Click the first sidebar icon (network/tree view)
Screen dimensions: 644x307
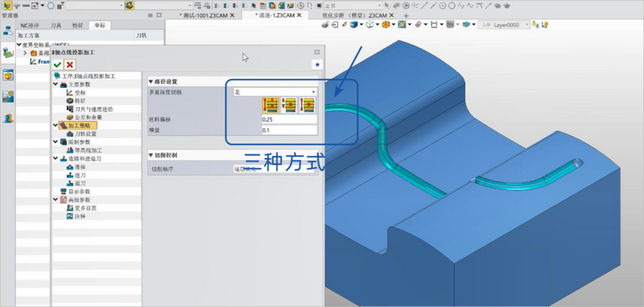click(x=8, y=31)
